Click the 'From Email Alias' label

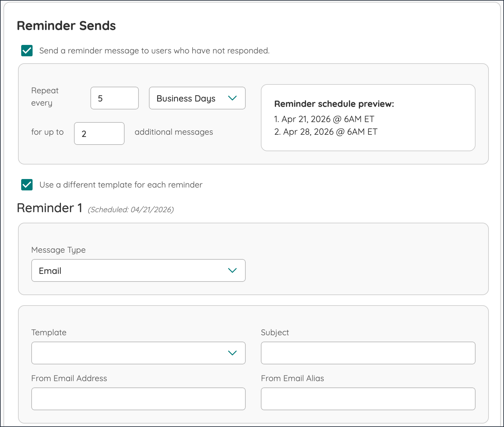pos(292,378)
